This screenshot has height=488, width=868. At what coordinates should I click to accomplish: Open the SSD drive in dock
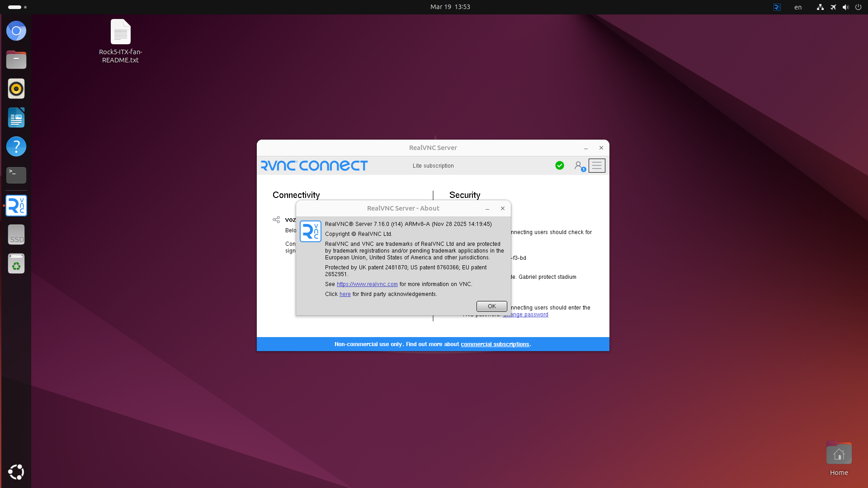(x=16, y=235)
